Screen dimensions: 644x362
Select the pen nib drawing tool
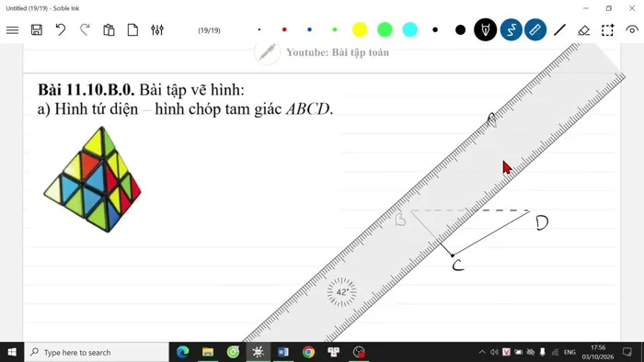pyautogui.click(x=486, y=29)
